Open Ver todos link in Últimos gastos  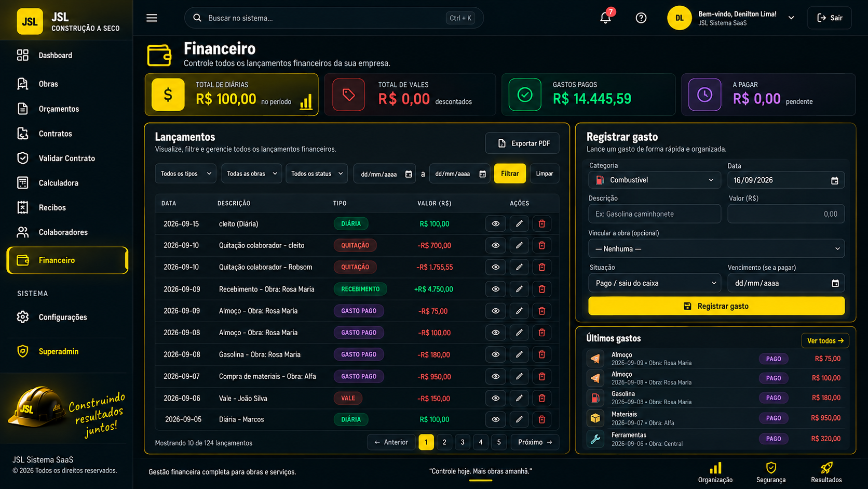pyautogui.click(x=825, y=341)
